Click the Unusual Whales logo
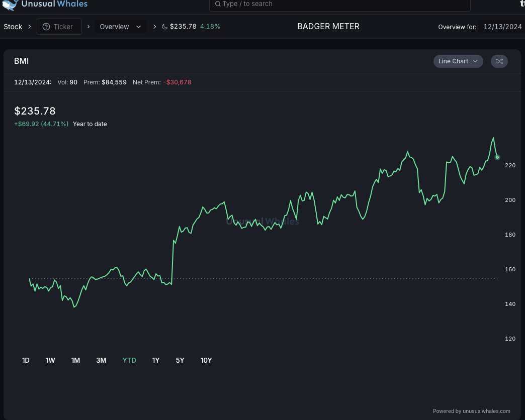Image resolution: width=525 pixels, height=420 pixels. pos(45,4)
